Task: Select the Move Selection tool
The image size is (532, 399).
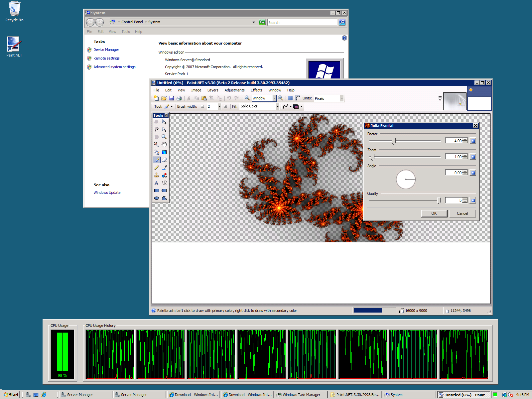Action: (164, 129)
